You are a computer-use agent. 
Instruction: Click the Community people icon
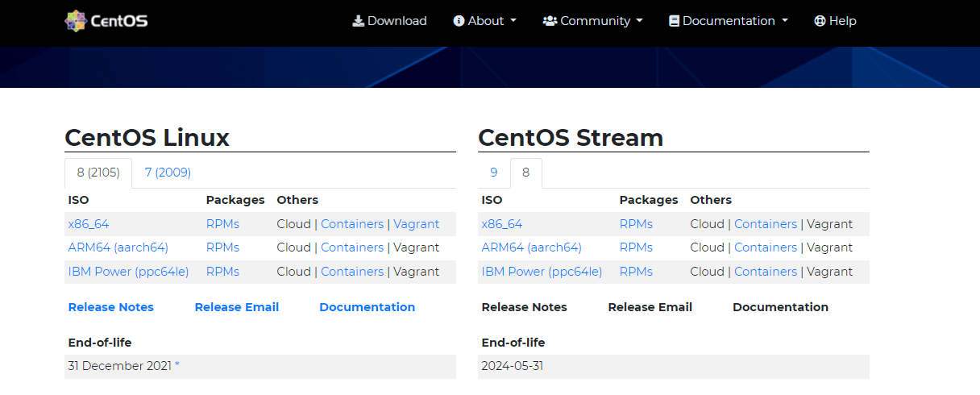point(550,21)
